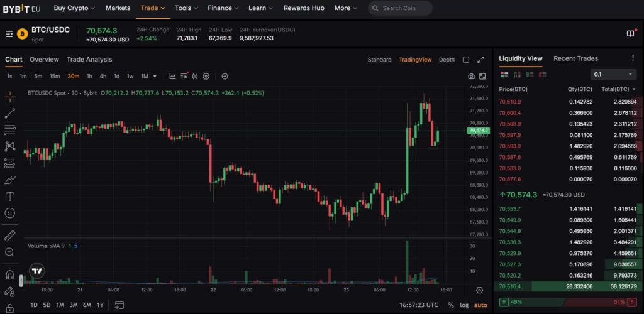Open the go-to-date calendar icon

119,305
